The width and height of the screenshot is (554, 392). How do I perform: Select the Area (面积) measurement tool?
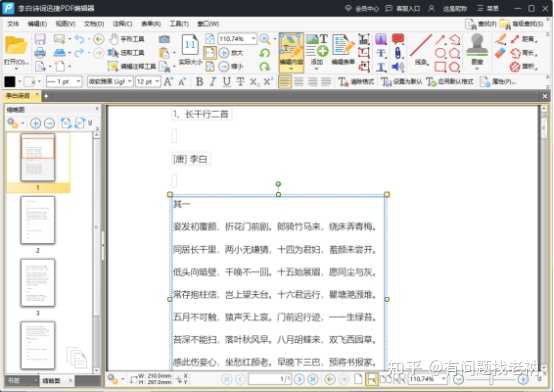point(523,67)
